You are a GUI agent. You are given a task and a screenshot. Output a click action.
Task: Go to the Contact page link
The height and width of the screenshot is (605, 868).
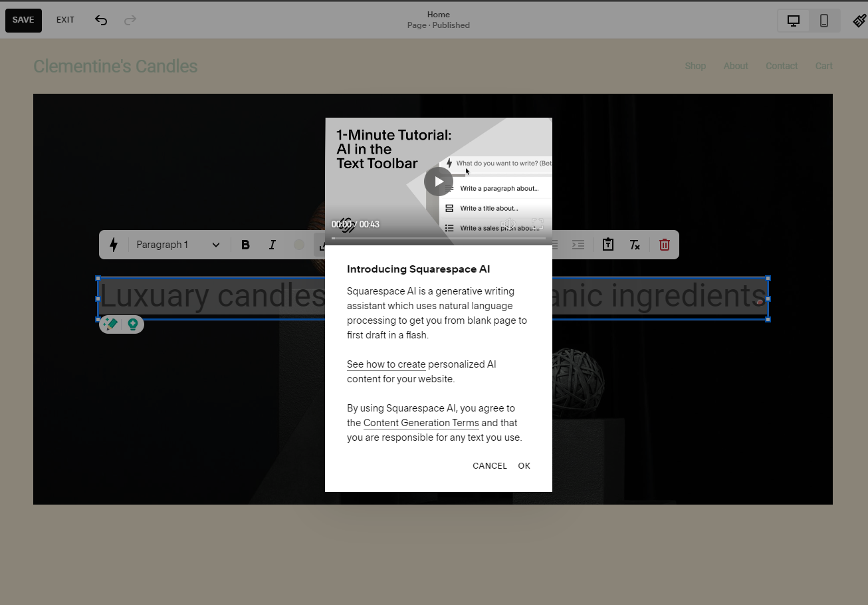pos(781,66)
